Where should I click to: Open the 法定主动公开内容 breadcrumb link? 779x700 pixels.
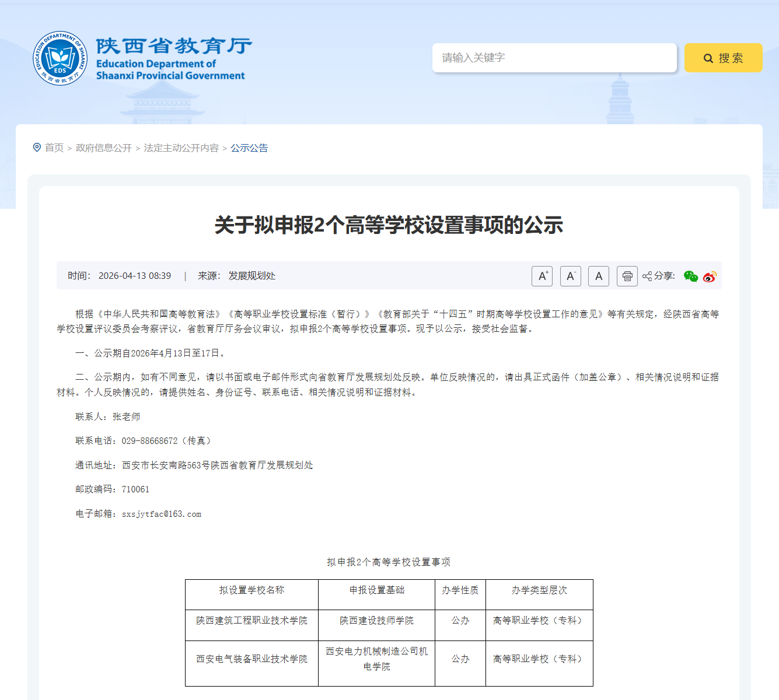point(181,148)
